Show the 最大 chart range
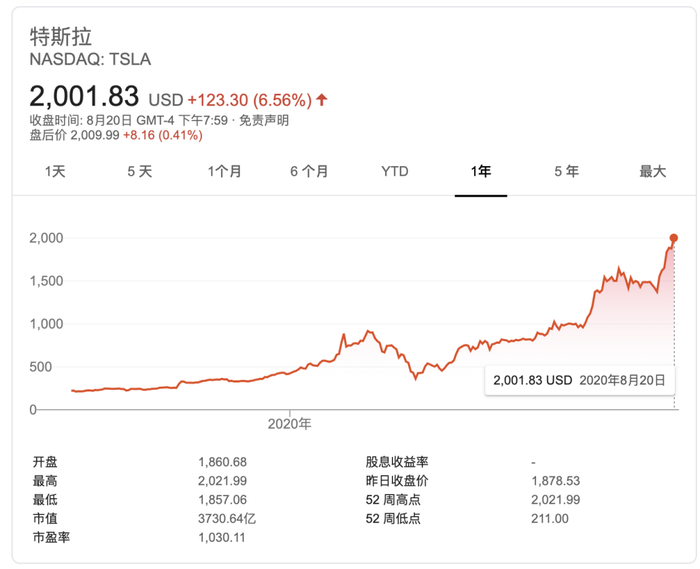700x569 pixels. [652, 171]
